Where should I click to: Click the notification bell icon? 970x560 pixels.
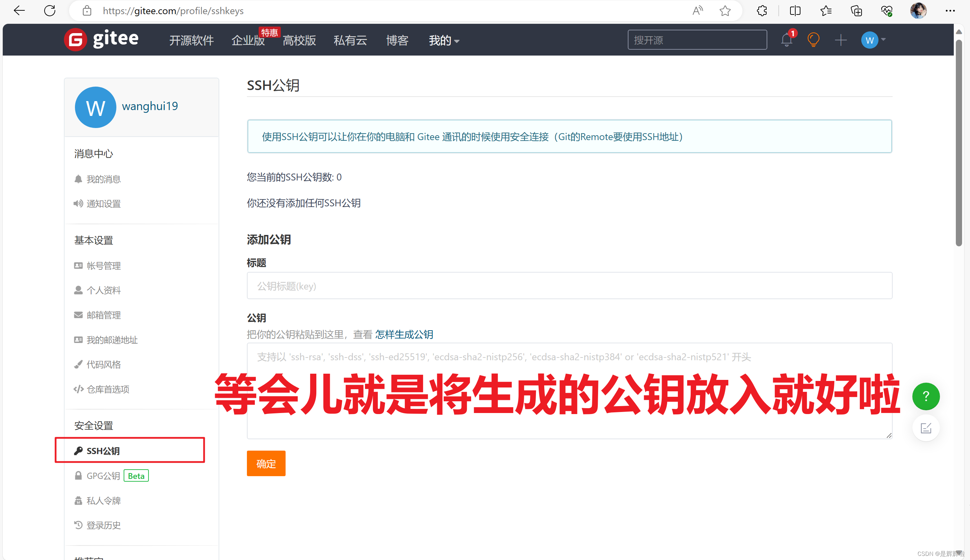[786, 40]
